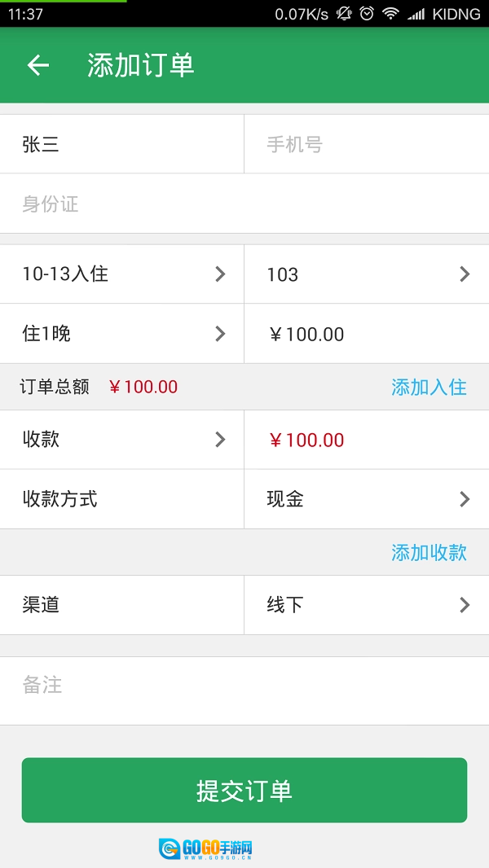
Task: Open the 收款 payment type selector
Action: (122, 440)
